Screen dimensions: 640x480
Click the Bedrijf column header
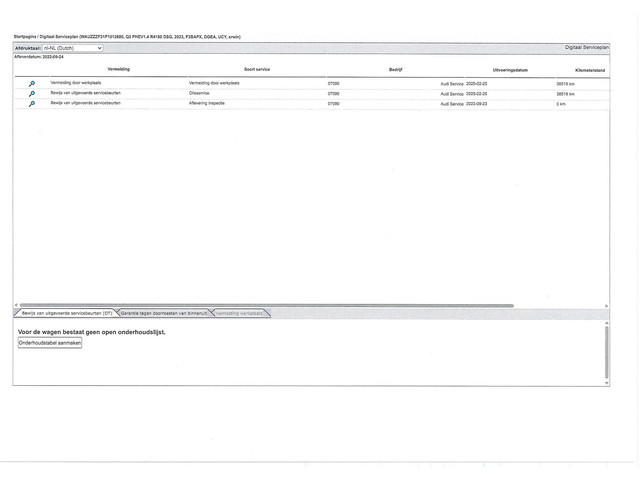click(395, 69)
